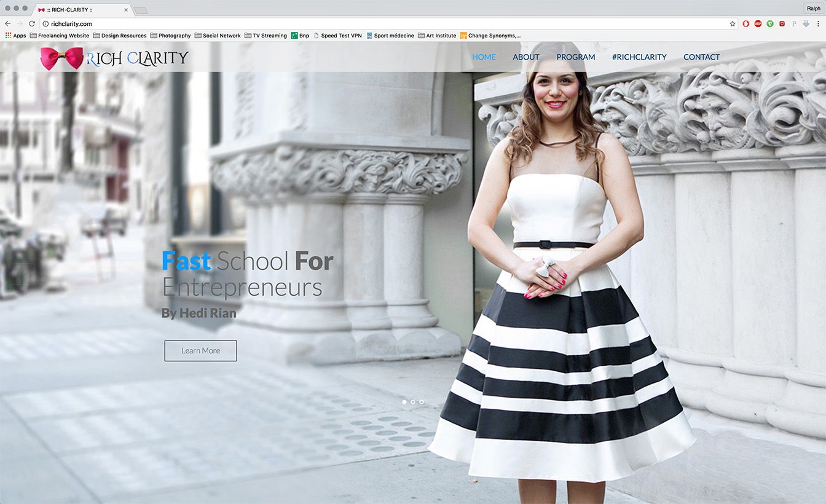Open the ABOUT page from navigation
The width and height of the screenshot is (826, 504).
pyautogui.click(x=526, y=57)
